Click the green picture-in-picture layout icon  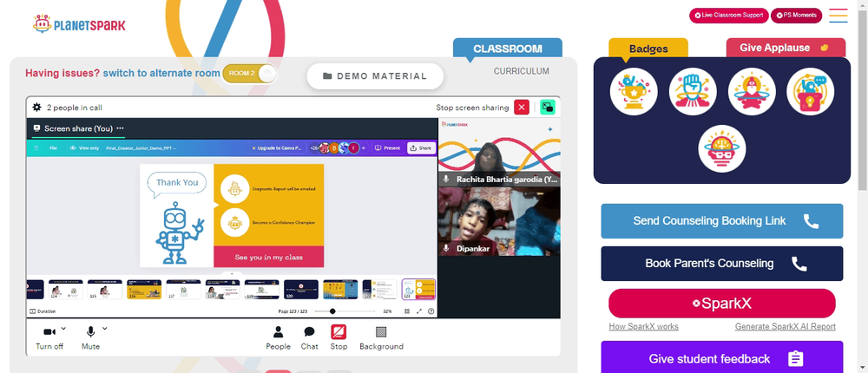pyautogui.click(x=548, y=108)
